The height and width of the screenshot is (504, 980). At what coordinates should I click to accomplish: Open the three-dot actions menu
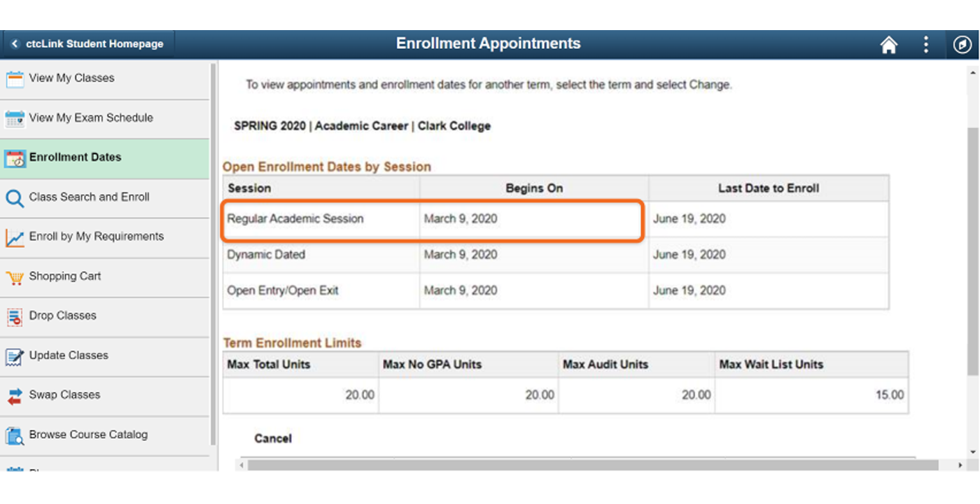(925, 45)
